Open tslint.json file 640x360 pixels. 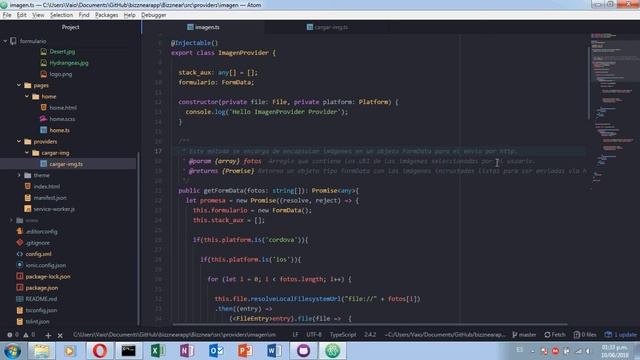pos(38,321)
